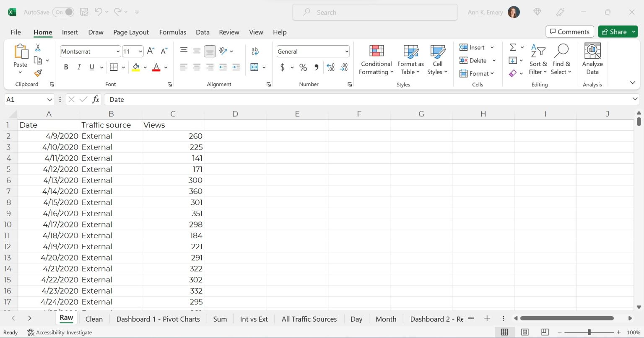644x338 pixels.
Task: Enable Wrap Text for the selection
Action: [x=254, y=51]
